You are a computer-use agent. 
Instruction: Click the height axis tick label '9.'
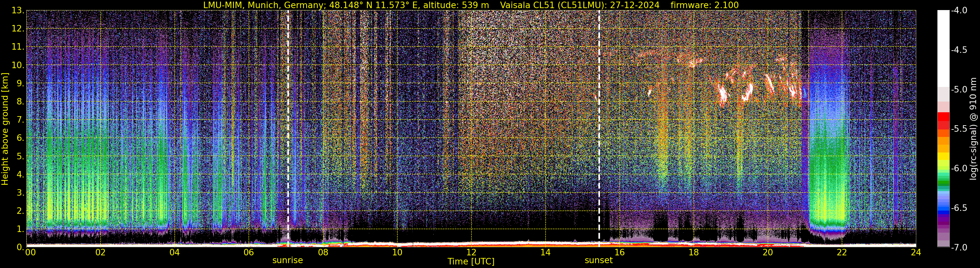pyautogui.click(x=20, y=83)
